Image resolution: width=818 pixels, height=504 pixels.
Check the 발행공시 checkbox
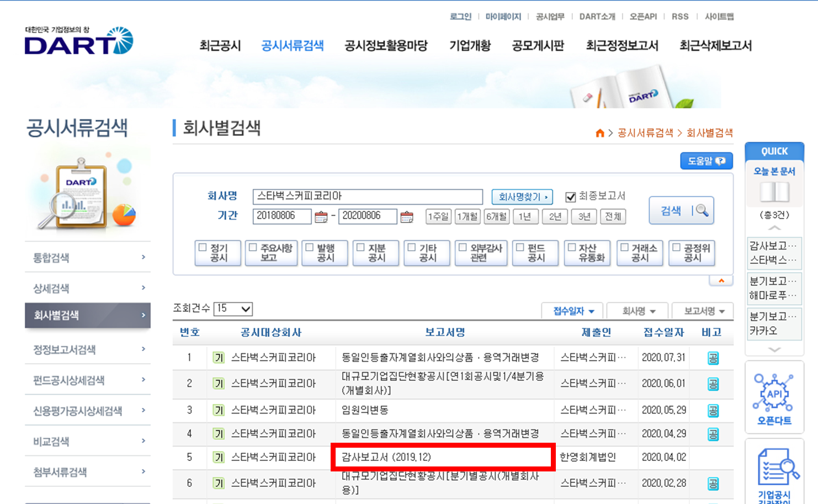pos(310,247)
